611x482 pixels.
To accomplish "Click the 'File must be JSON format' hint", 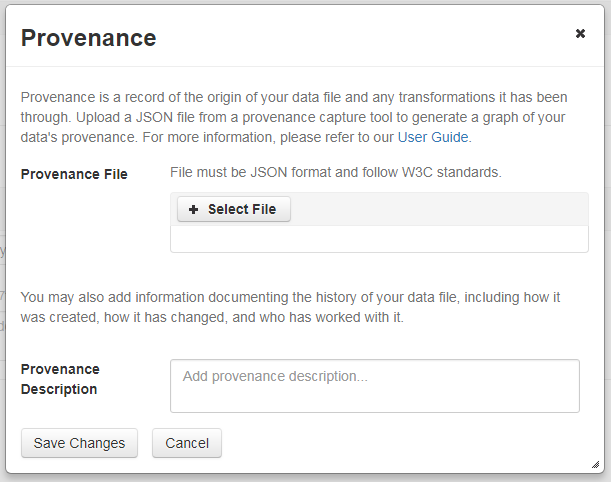I will (335, 172).
